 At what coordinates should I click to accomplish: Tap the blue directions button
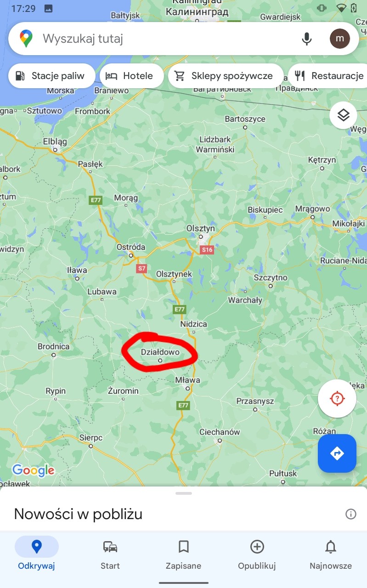tap(337, 453)
